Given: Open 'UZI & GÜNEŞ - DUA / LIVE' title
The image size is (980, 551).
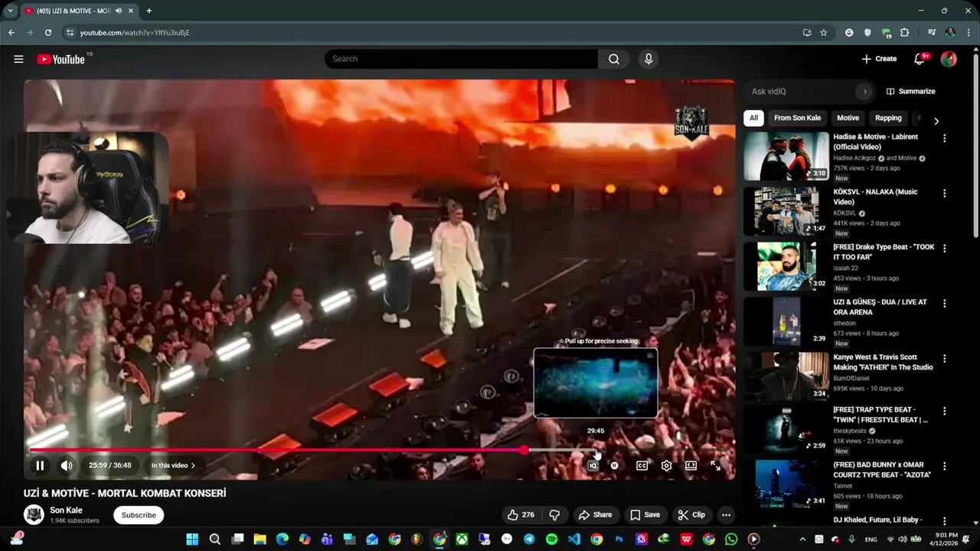Looking at the screenshot, I should 880,307.
